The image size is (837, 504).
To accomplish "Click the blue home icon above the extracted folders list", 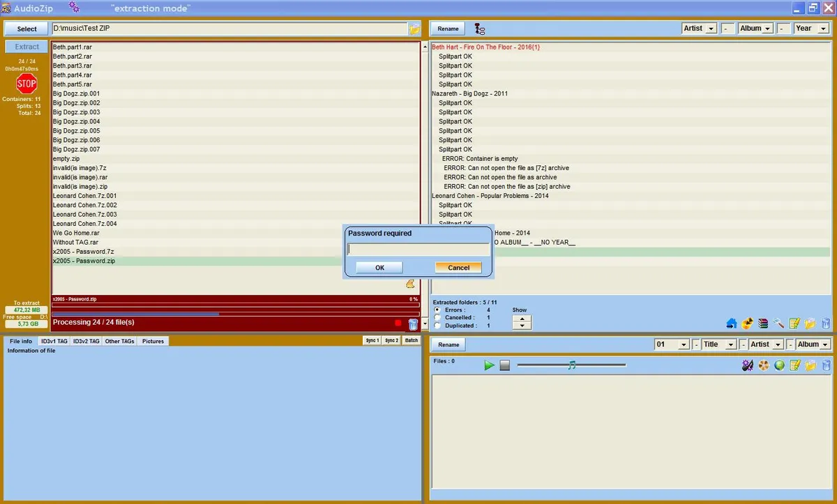I will (x=731, y=323).
